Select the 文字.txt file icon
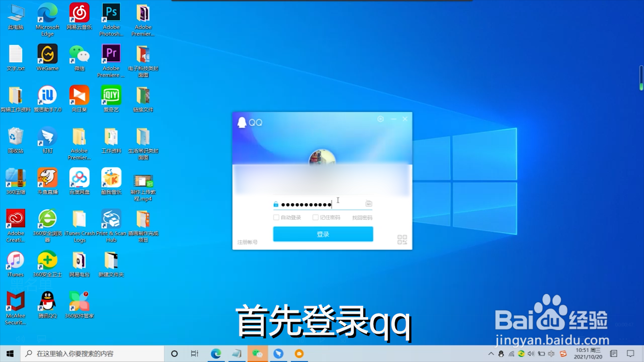Viewport: 644px width, 362px height. coord(15,58)
